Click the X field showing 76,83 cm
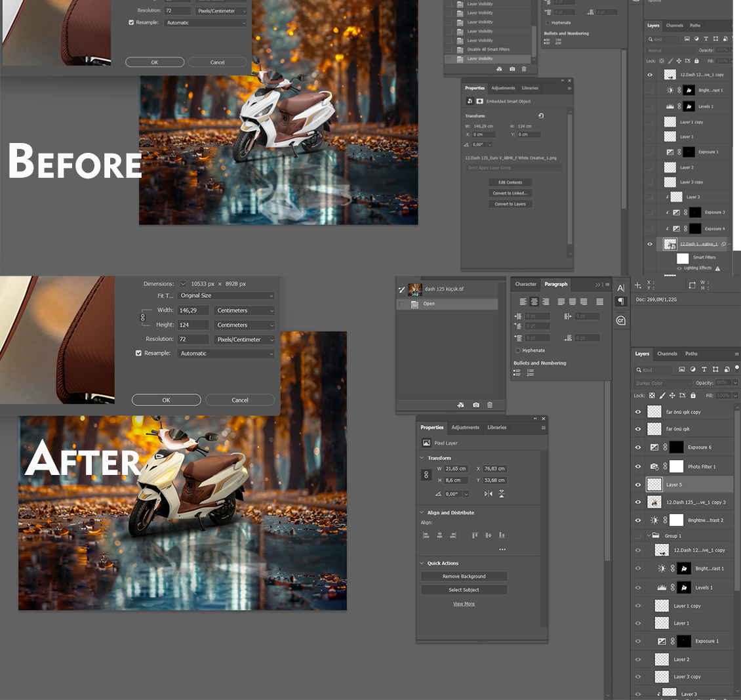Viewport: 741px width, 700px height. pyautogui.click(x=494, y=468)
